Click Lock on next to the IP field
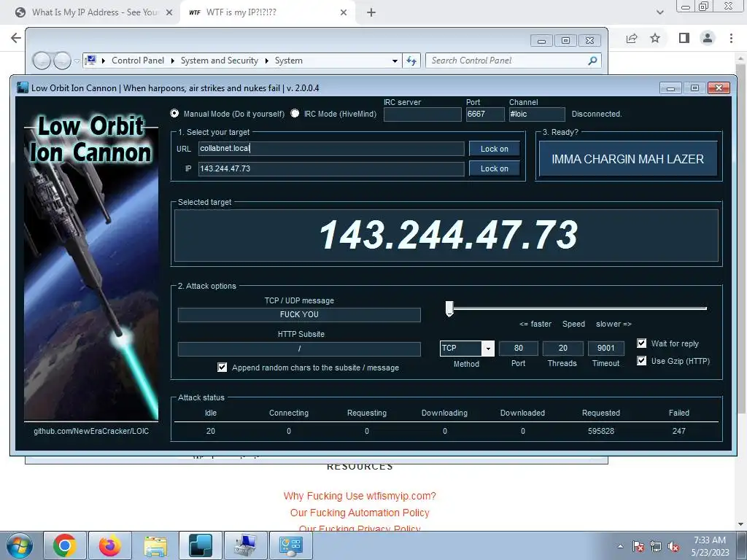Viewport: 747px width, 560px height. (x=494, y=168)
